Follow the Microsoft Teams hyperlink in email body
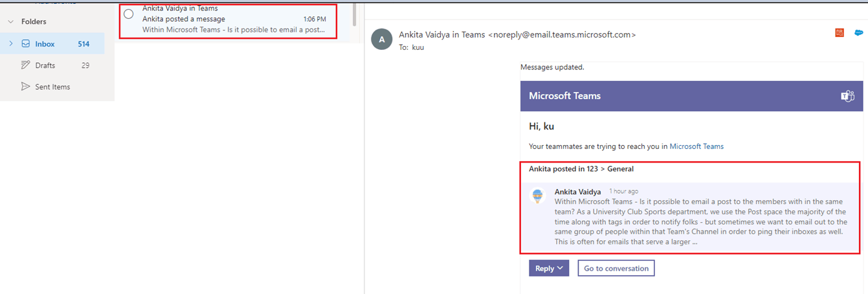Screen dimensions: 868x294 [696, 146]
